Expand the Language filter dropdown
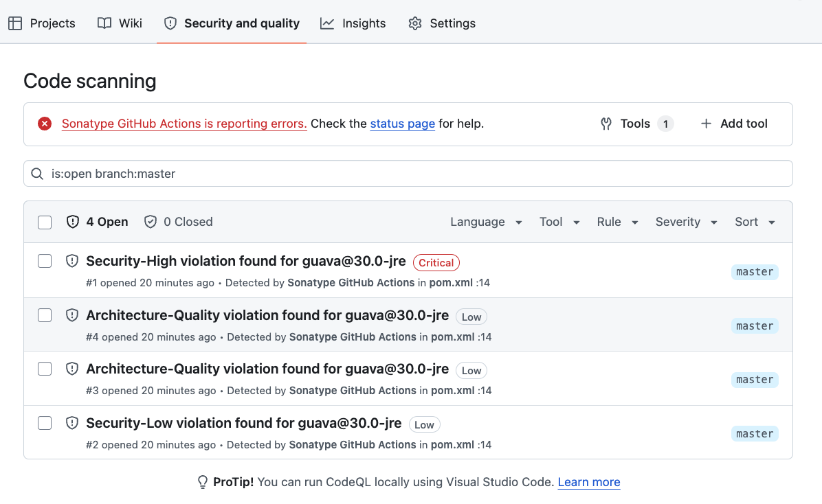Viewport: 822px width, 504px height. pyautogui.click(x=486, y=222)
